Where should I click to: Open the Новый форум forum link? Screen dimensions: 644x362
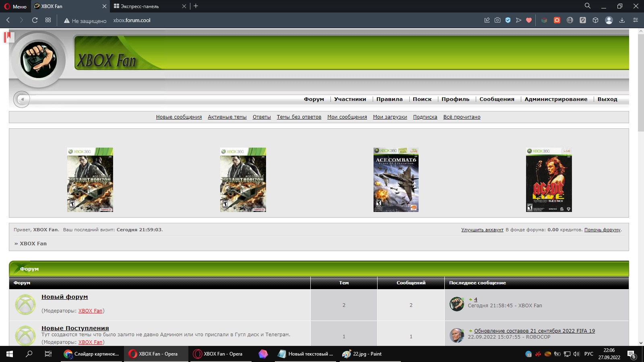[64, 297]
